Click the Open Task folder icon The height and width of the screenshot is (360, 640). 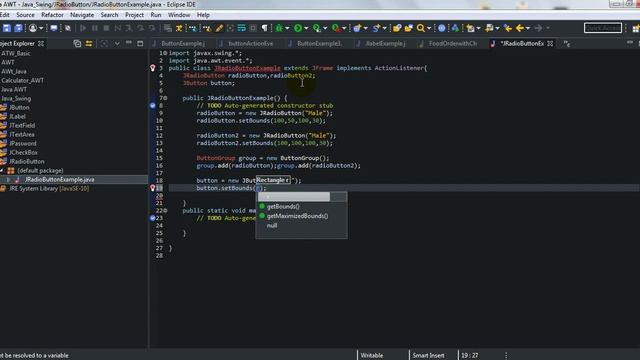coord(408,28)
